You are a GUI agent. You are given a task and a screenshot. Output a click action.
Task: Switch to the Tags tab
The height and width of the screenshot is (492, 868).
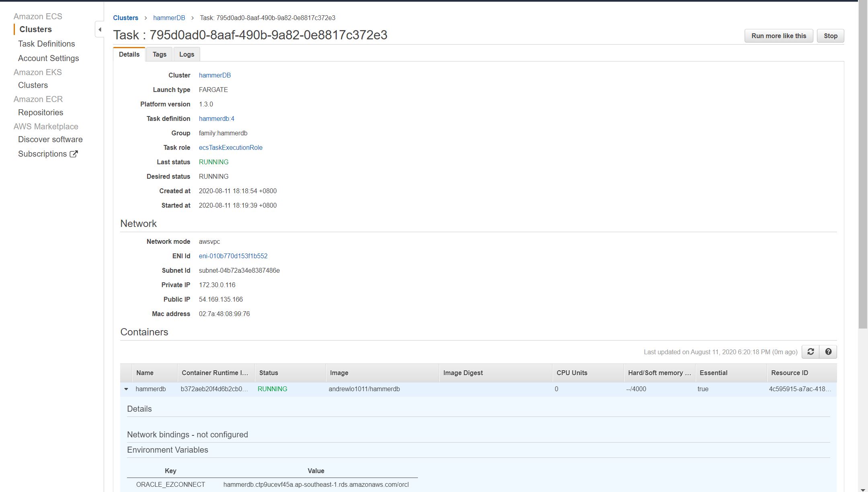(x=159, y=54)
